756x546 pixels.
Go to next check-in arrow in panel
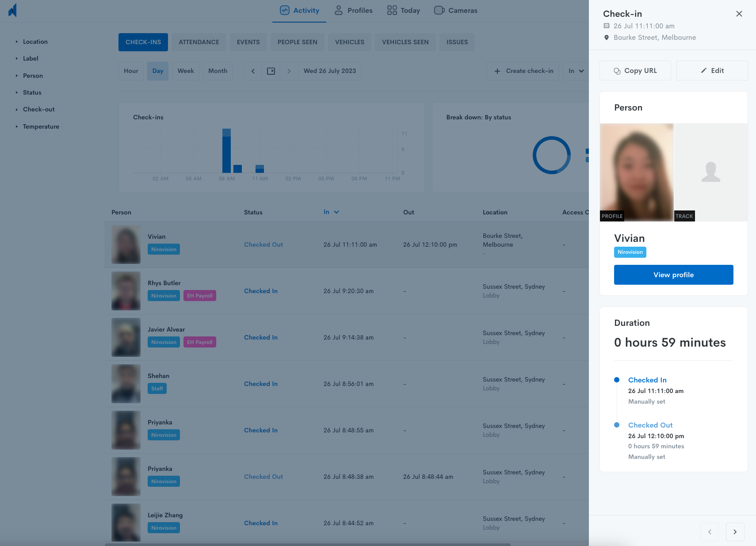[x=735, y=532]
